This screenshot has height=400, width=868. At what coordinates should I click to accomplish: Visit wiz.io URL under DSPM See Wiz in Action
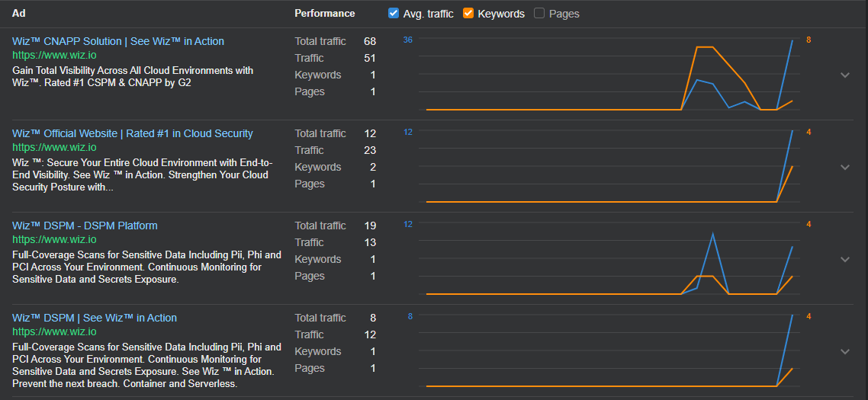click(x=54, y=331)
